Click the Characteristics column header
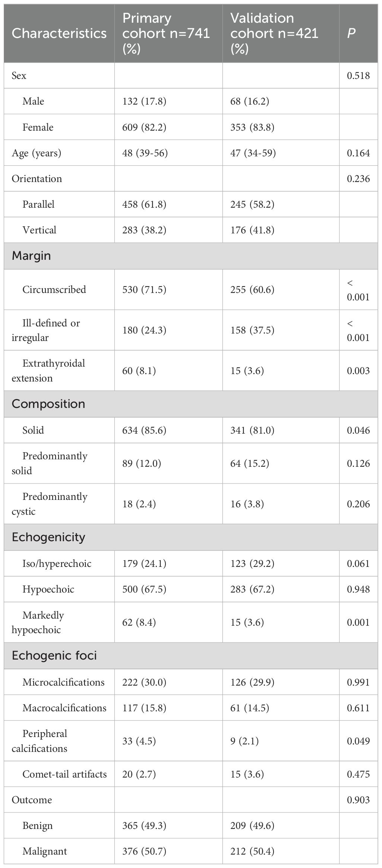This screenshot has width=382, height=868. pyautogui.click(x=59, y=33)
